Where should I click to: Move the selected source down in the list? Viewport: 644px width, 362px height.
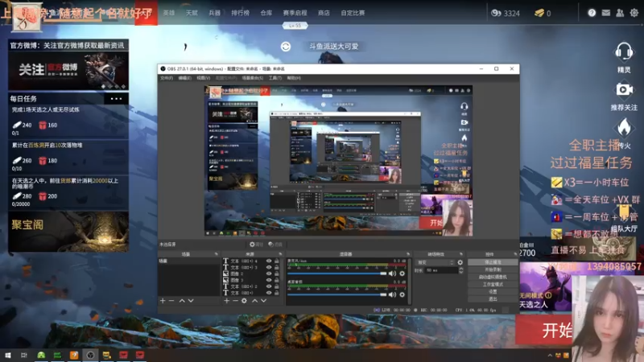point(264,301)
